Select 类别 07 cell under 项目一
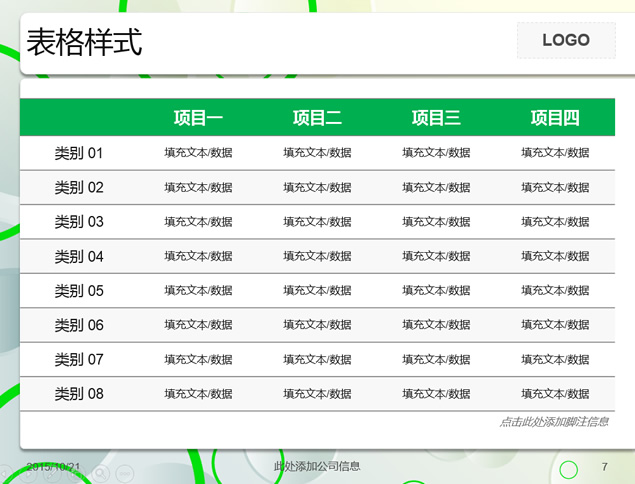Screen dimensions: 635x484 click(x=198, y=360)
